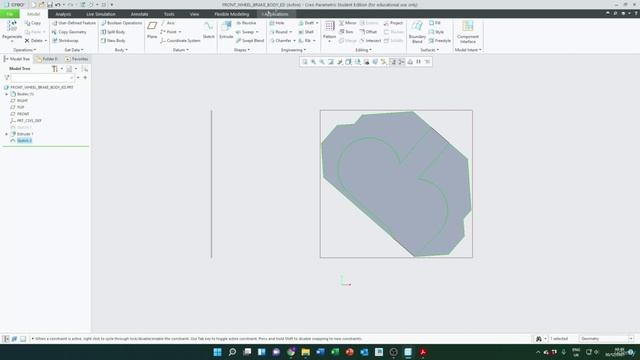Open the File menu tab
640x360 pixels.
click(x=9, y=14)
